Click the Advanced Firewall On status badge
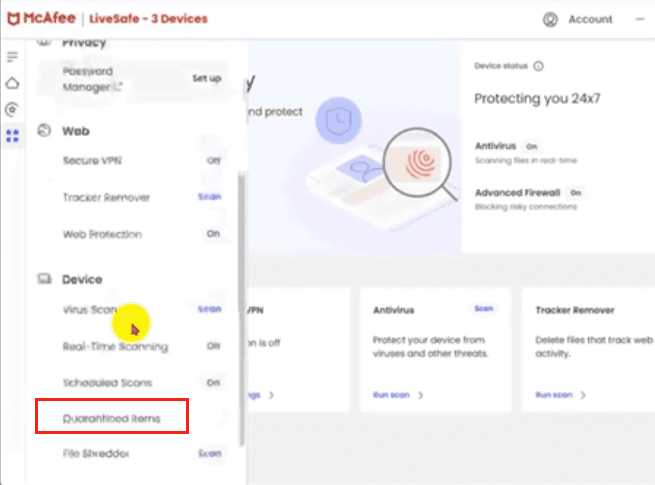The width and height of the screenshot is (655, 485). (x=576, y=193)
